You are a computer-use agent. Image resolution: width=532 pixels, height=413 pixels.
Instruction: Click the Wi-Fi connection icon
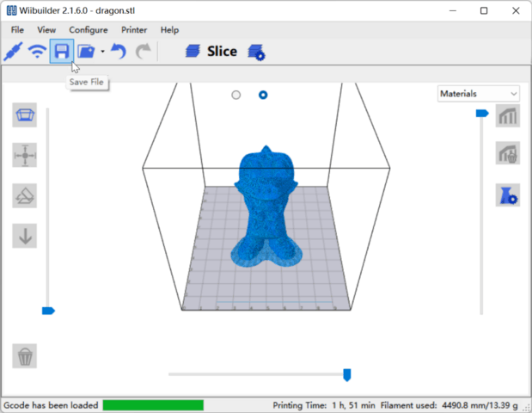pyautogui.click(x=37, y=52)
